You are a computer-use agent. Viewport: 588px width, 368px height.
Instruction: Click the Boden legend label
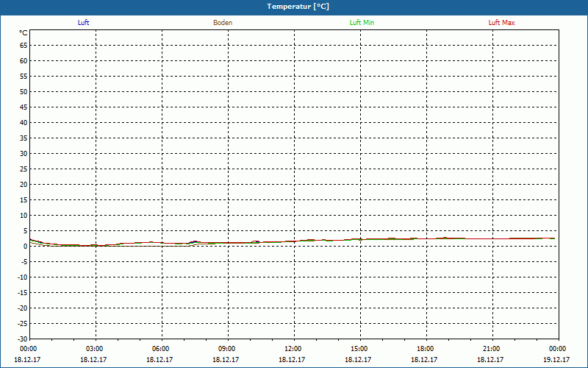[x=223, y=23]
